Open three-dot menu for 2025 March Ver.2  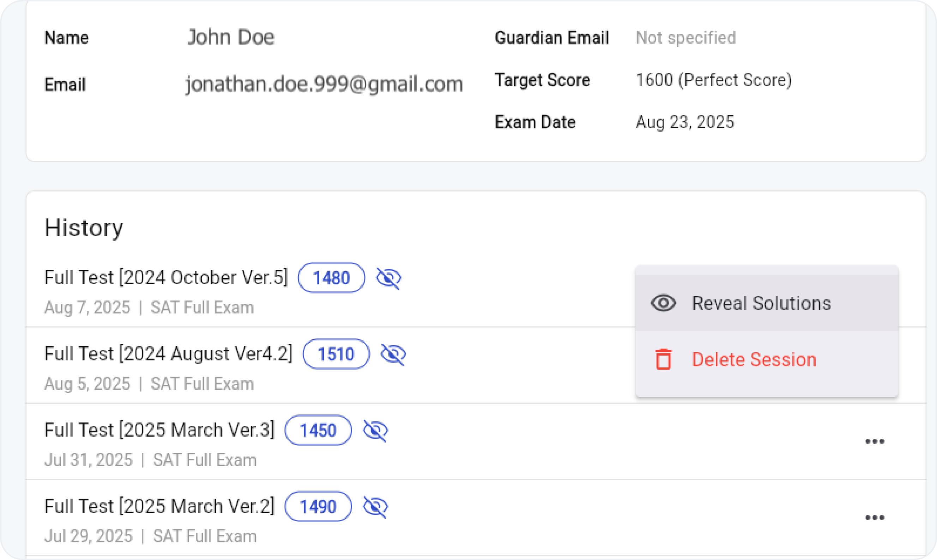(874, 518)
